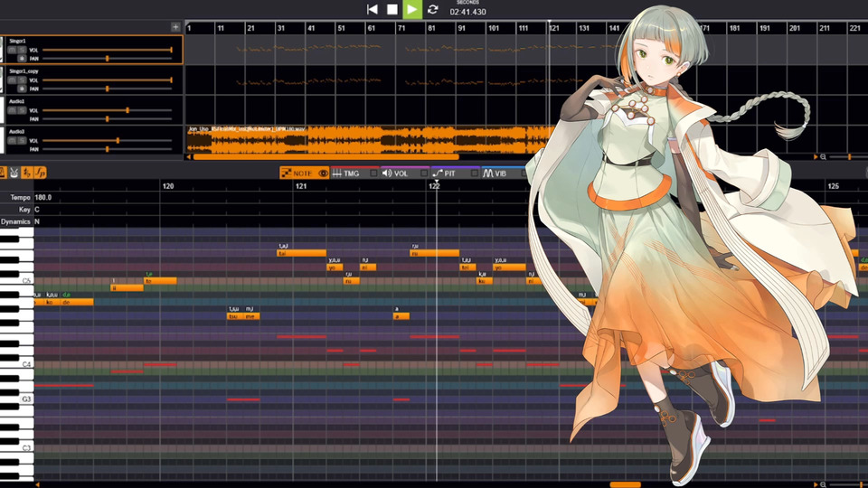Add a new track with the plus button
This screenshot has height=488, width=868.
pos(175,26)
